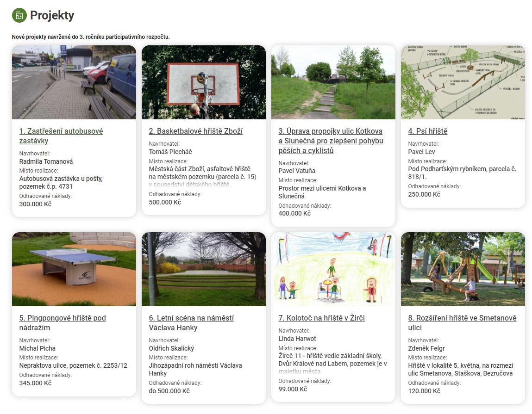
Task: Click the basketball hoop photo
Action: coord(204,82)
